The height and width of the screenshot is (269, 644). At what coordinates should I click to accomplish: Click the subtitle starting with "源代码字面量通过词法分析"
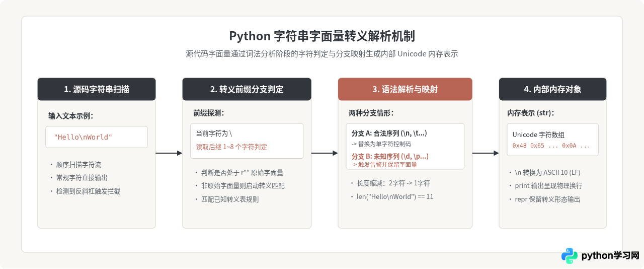[322, 54]
